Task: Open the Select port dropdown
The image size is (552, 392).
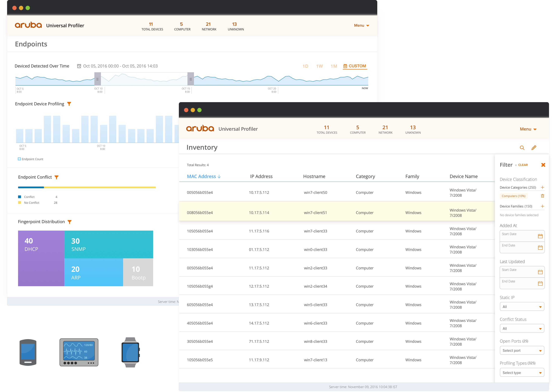Action: tap(522, 350)
